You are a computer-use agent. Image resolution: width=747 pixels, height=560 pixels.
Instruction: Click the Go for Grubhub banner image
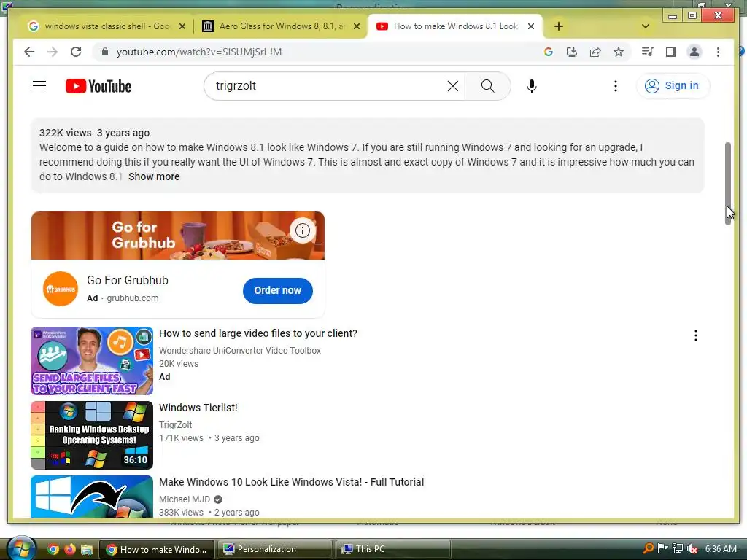pos(178,236)
